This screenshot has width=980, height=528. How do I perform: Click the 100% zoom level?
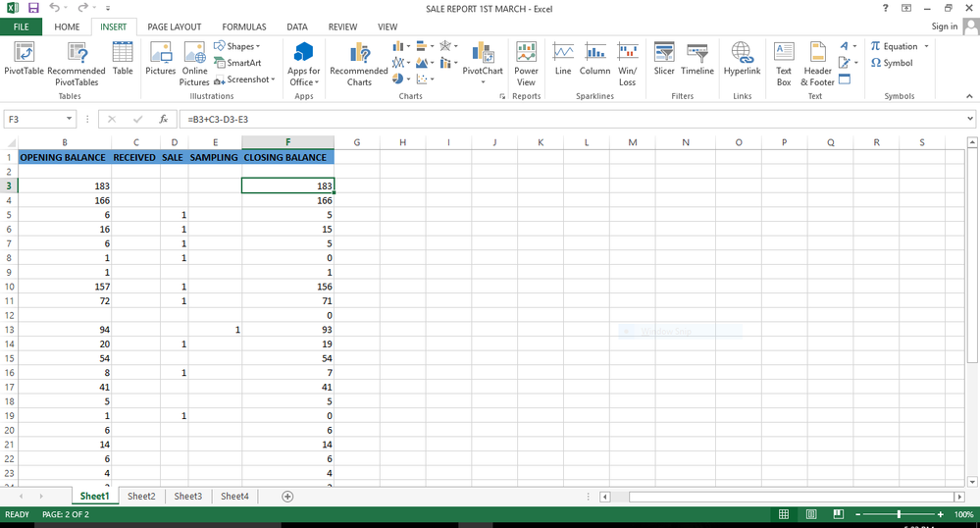(x=963, y=514)
